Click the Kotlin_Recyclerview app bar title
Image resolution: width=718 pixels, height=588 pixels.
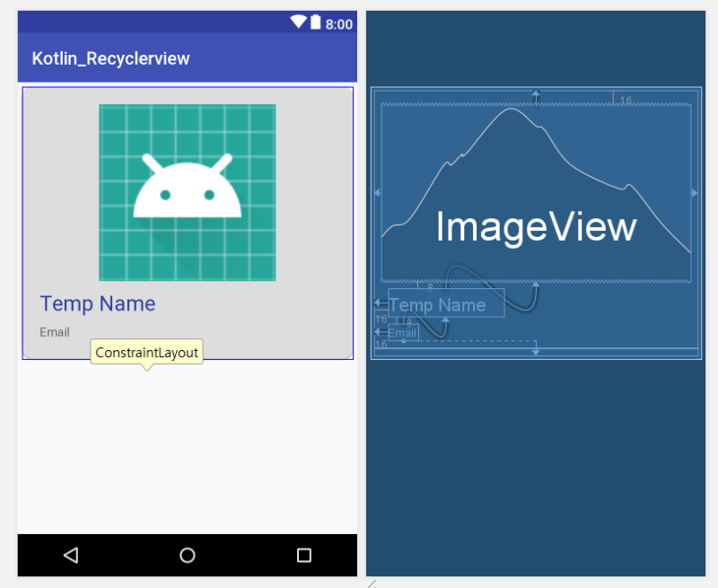click(x=110, y=58)
